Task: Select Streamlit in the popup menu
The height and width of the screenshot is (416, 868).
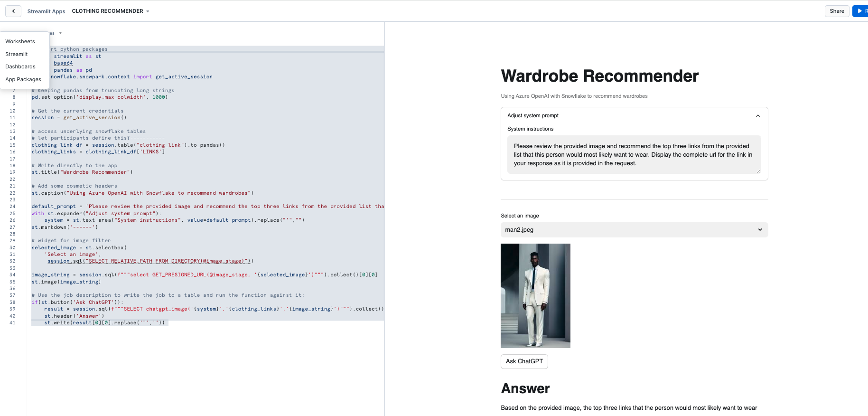Action: 17,54
